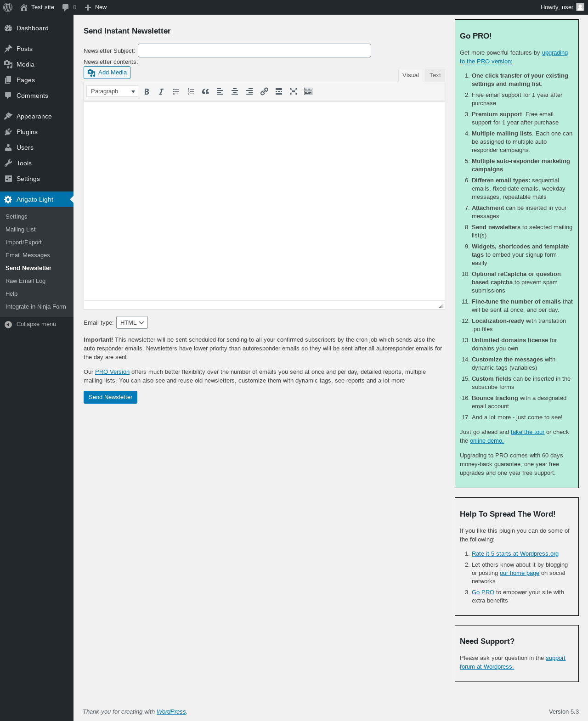The height and width of the screenshot is (721, 588).
Task: Click the Pages sidebar icon
Action: point(8,80)
